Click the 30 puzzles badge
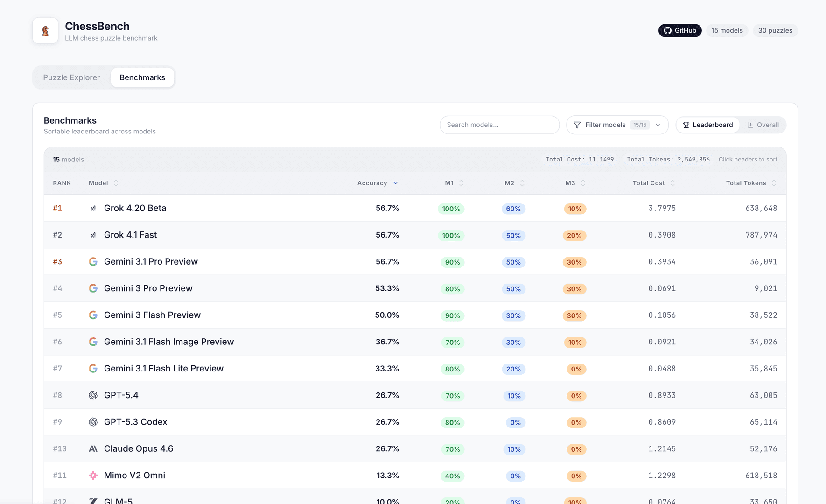Viewport: 826px width, 504px height. pyautogui.click(x=775, y=30)
